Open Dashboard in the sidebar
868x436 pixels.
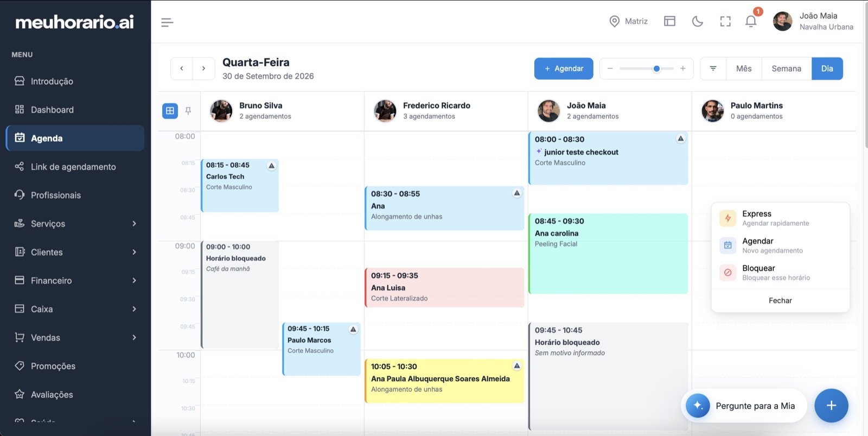(75, 110)
